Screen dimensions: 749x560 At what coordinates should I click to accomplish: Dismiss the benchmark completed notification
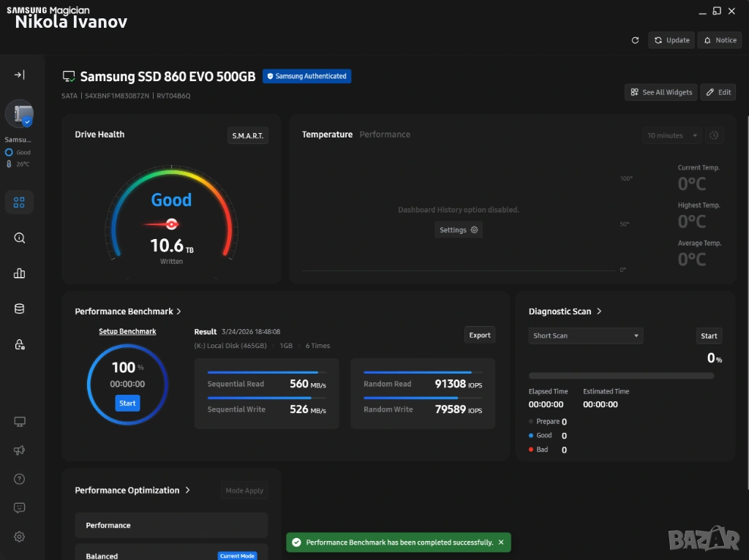(501, 542)
